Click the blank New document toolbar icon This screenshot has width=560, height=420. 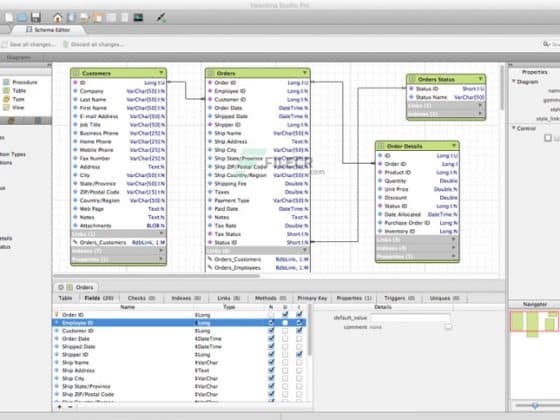click(9, 18)
